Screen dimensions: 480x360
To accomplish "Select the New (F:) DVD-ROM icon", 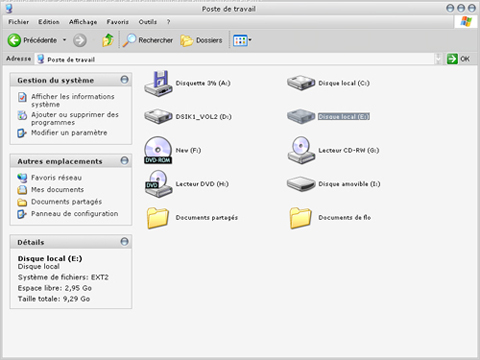I will coord(158,150).
